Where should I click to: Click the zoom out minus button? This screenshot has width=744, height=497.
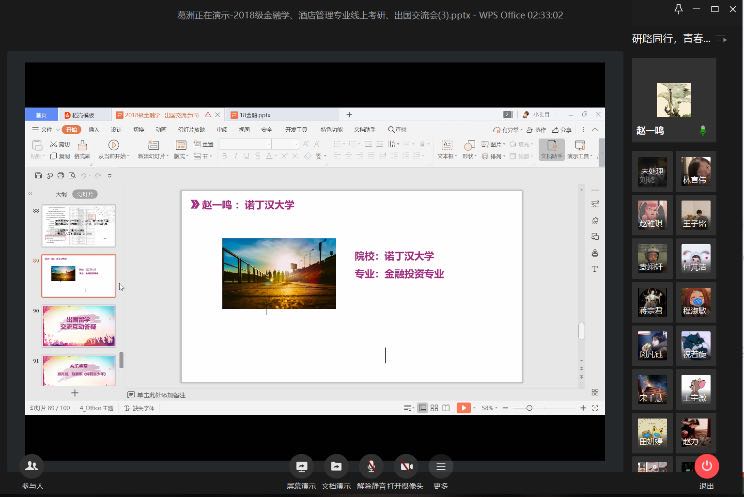[506, 408]
